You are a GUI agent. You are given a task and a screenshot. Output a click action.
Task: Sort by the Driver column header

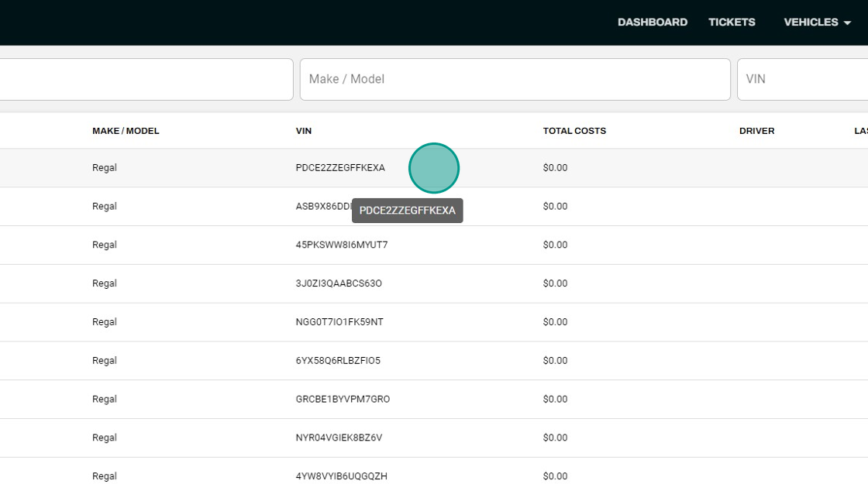click(x=756, y=131)
